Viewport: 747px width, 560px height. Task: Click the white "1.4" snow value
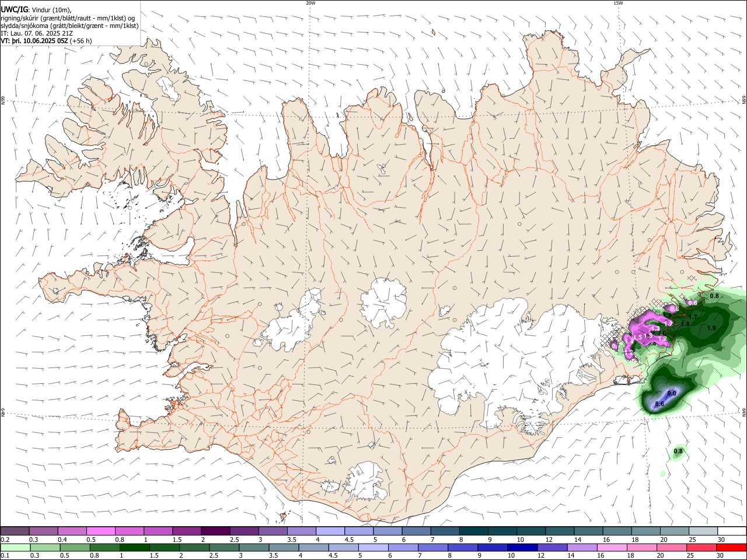pyautogui.click(x=629, y=341)
